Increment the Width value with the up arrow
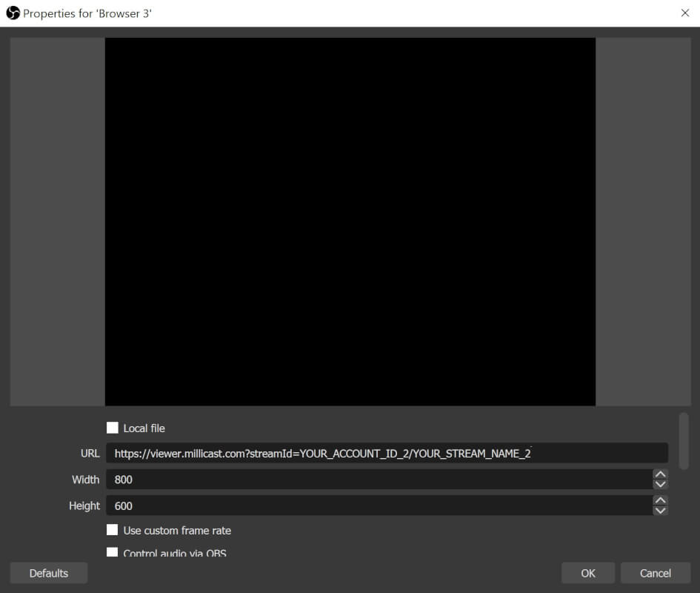700x593 pixels. tap(660, 475)
